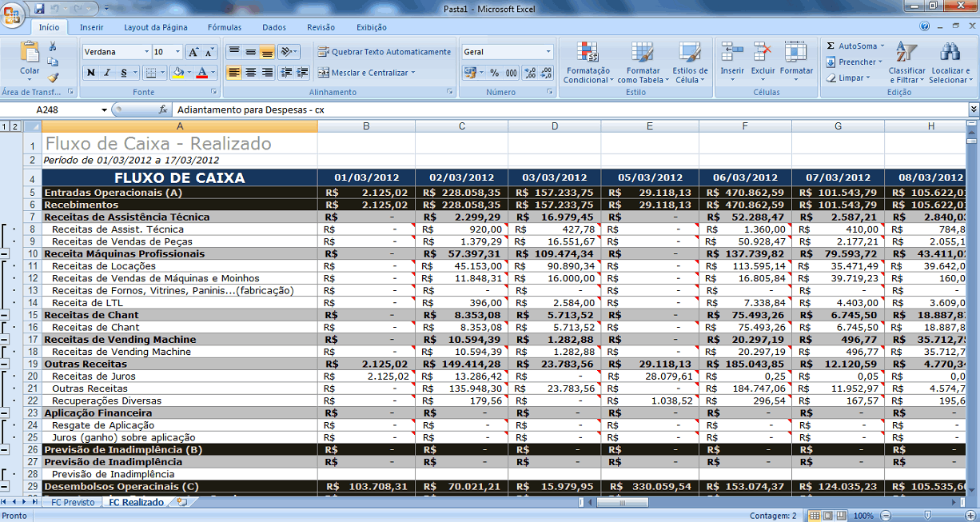Viewport: 980px width, 522px height.
Task: Open the AutoSoma button
Action: click(852, 46)
